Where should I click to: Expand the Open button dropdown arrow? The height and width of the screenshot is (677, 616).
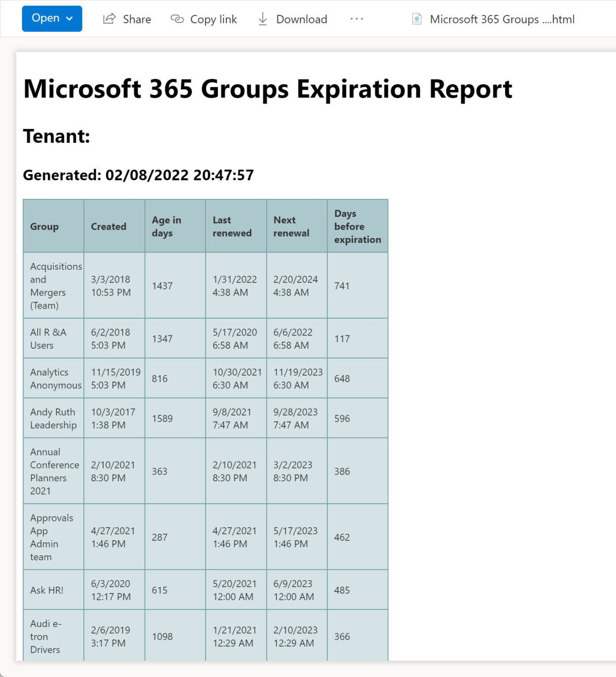pos(69,19)
